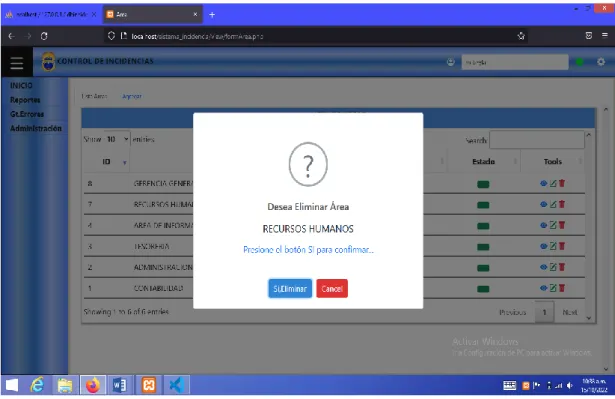
Task: Confirm deletion with Si,Eliminar button
Action: [x=290, y=289]
